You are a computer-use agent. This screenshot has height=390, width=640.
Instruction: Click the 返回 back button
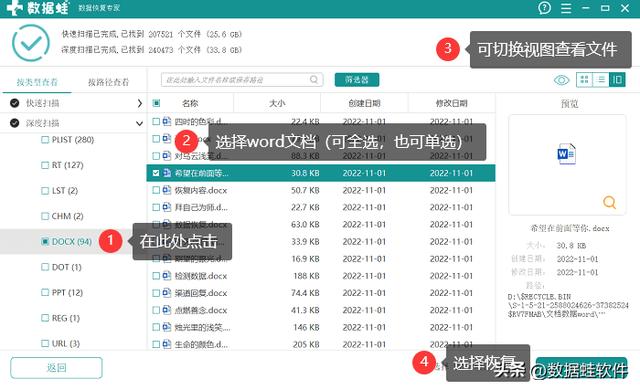tap(56, 368)
